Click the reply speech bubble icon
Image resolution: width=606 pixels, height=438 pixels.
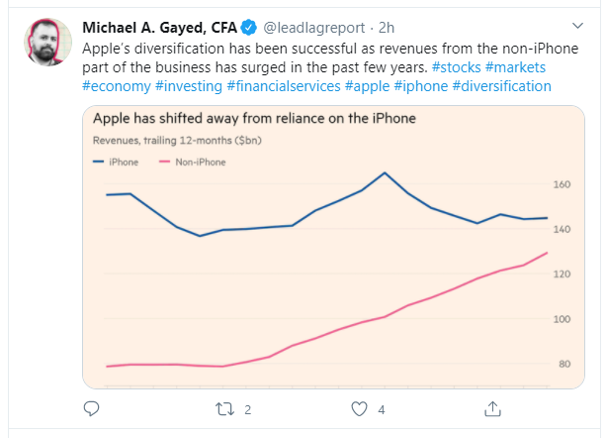(x=92, y=408)
